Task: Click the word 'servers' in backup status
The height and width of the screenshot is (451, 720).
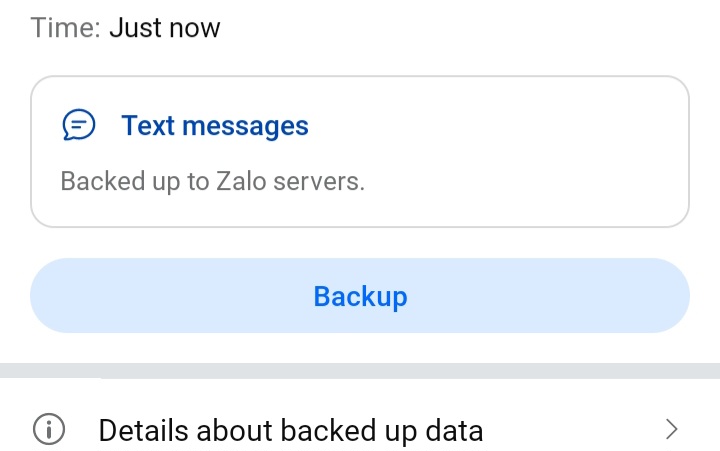Action: pos(322,182)
